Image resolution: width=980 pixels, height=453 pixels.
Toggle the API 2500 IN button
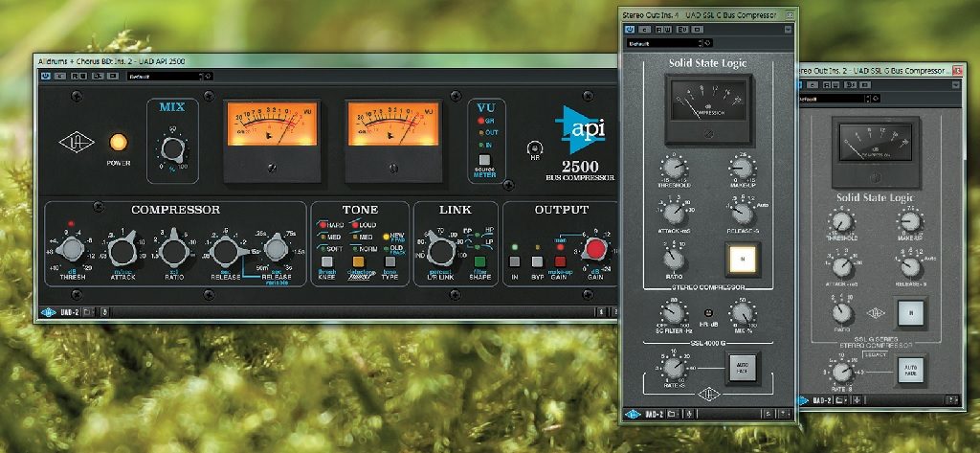(514, 261)
